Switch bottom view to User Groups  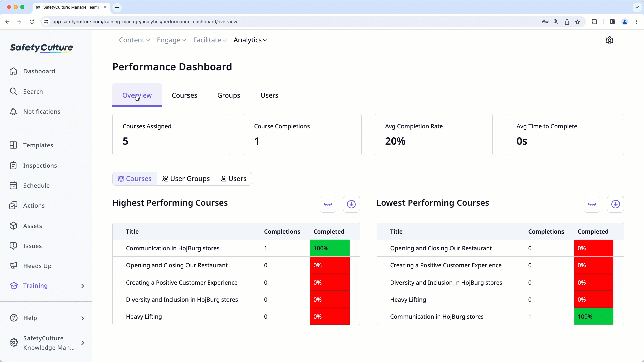(x=186, y=179)
